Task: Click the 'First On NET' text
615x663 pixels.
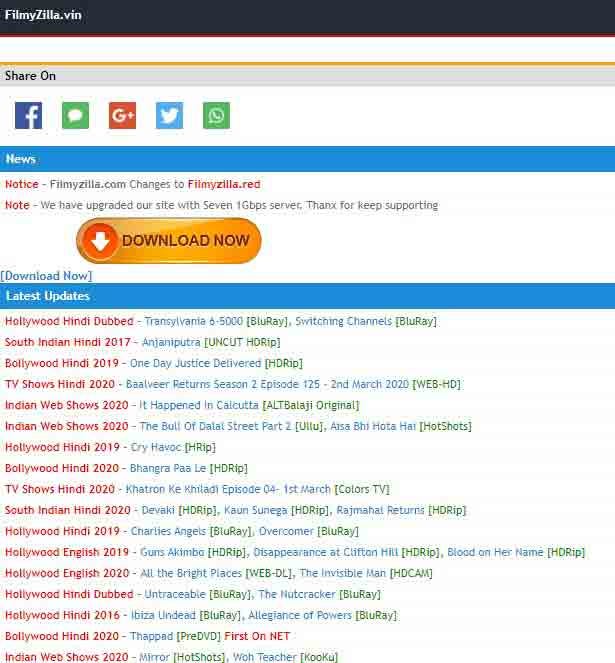Action: tap(257, 636)
